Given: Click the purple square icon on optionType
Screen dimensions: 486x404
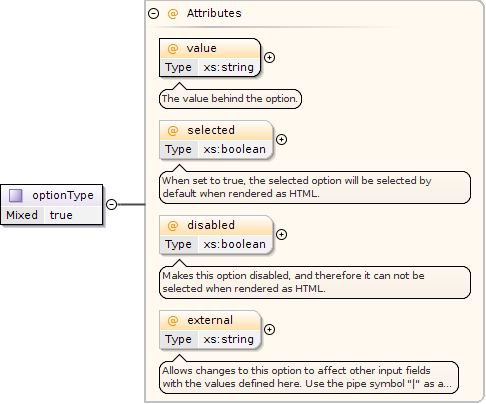Looking at the screenshot, I should pos(16,196).
